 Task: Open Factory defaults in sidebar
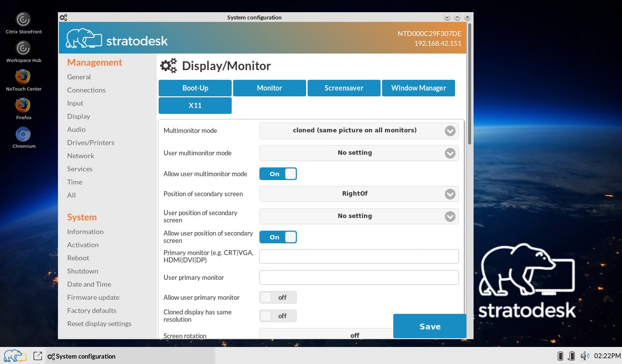pos(91,310)
